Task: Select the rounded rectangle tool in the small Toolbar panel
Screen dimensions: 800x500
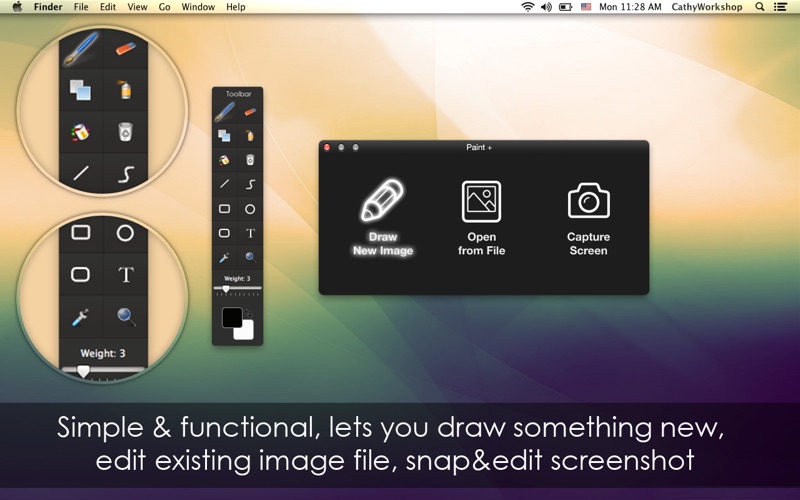Action: click(224, 233)
